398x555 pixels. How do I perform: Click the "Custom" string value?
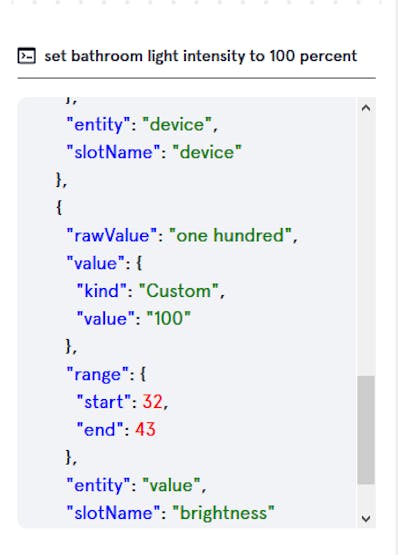click(178, 291)
